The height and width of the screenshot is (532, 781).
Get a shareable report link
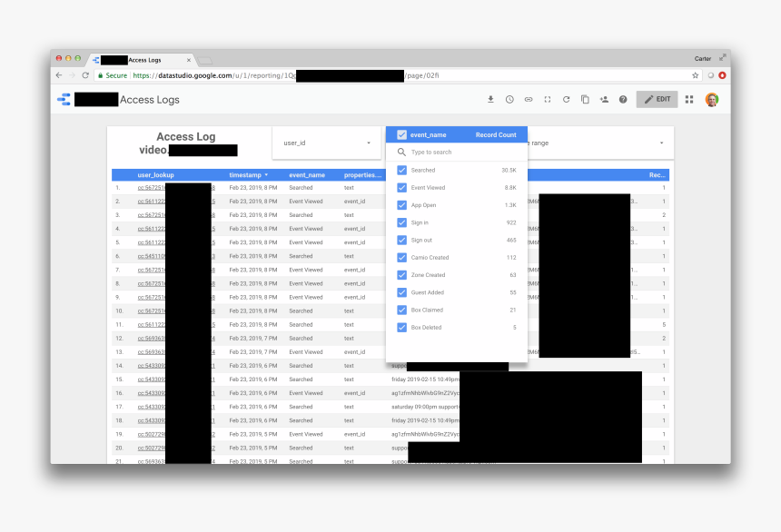click(529, 99)
